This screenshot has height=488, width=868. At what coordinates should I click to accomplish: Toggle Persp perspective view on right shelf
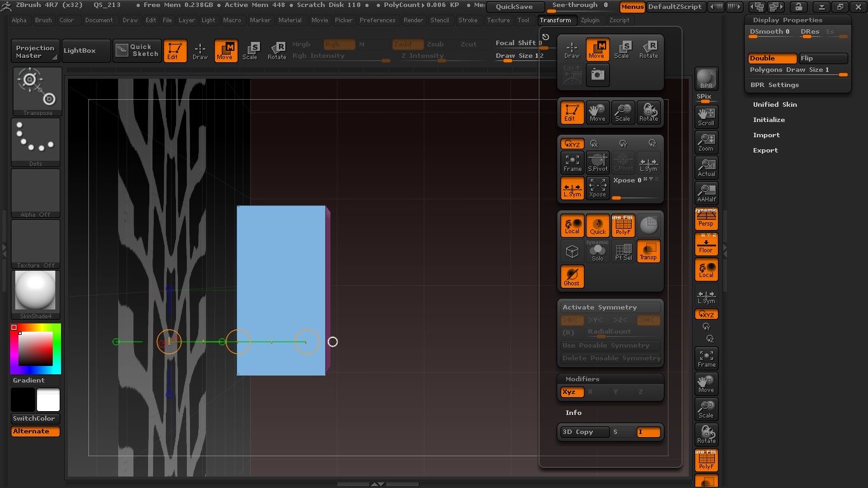point(707,218)
